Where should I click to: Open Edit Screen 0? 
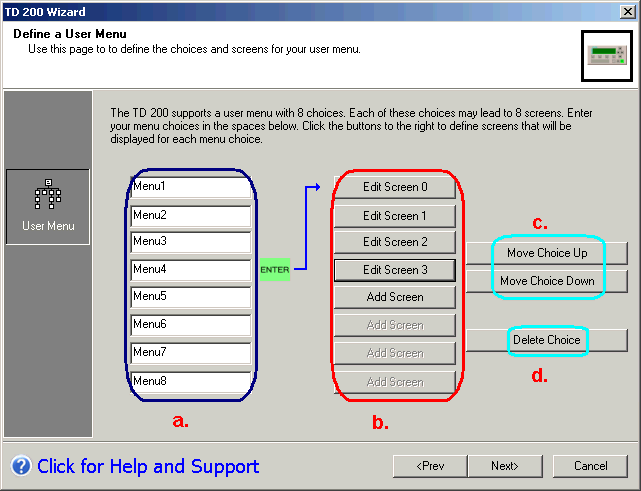395,187
